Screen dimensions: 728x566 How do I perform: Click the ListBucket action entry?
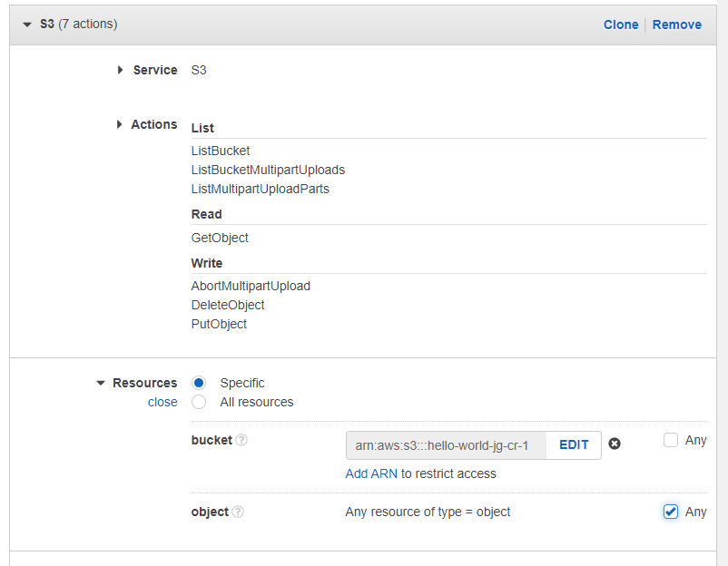point(221,151)
